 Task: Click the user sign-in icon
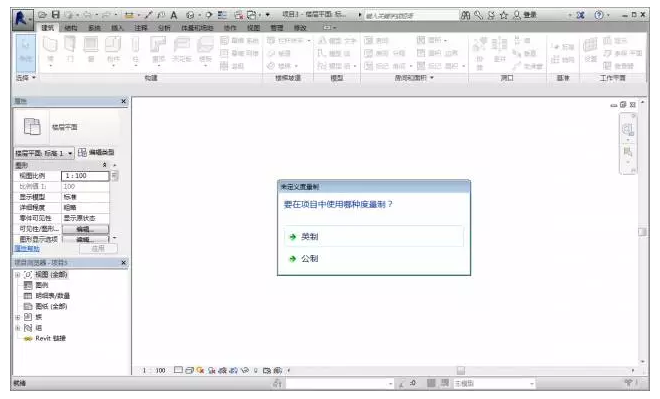(517, 15)
